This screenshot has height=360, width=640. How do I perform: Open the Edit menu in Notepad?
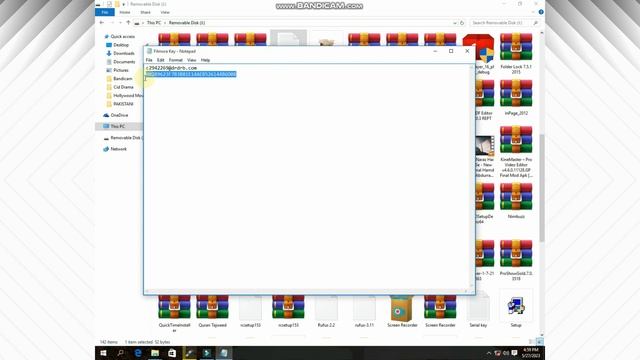click(x=160, y=60)
